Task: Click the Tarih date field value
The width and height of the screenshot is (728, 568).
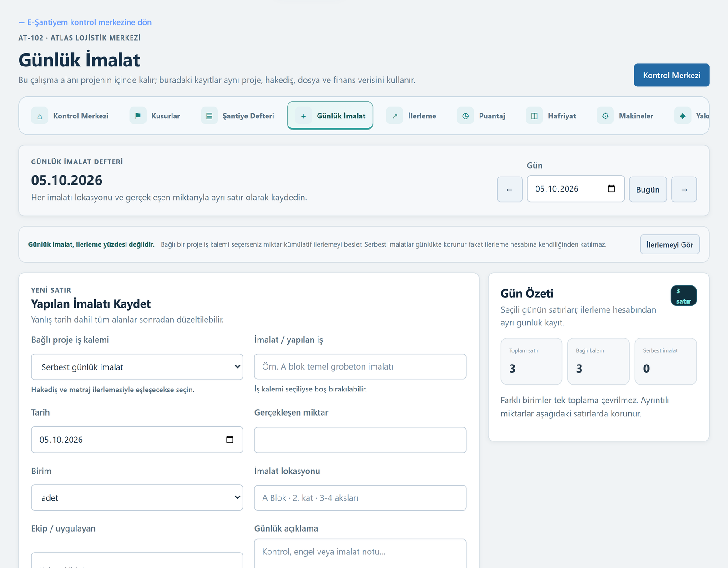Action: point(61,440)
